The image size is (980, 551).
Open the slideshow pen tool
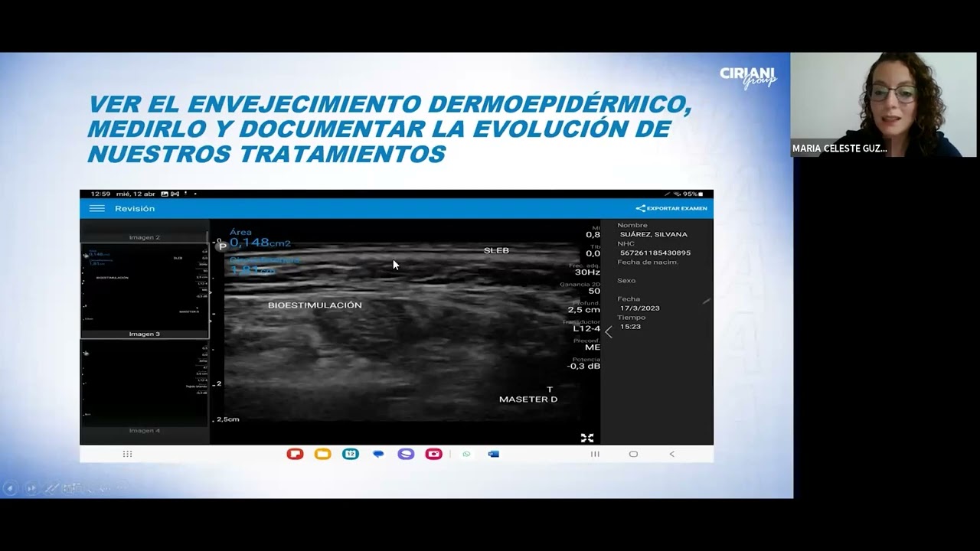point(51,487)
